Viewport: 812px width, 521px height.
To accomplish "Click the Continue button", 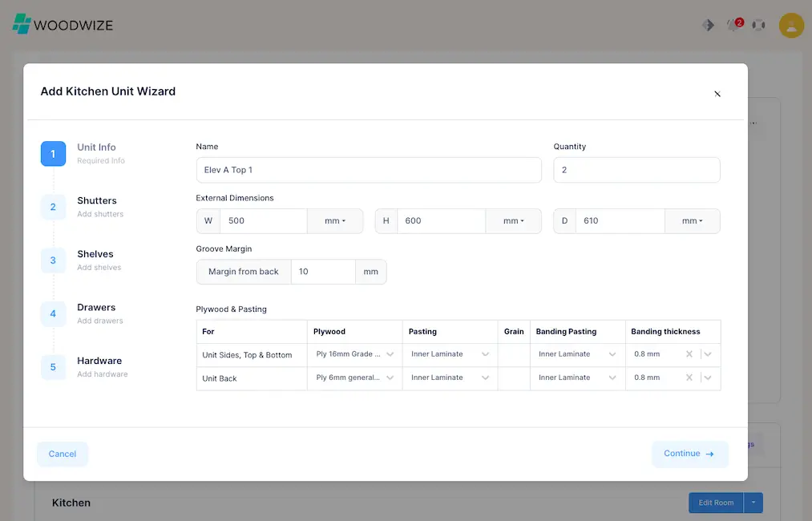I will [x=689, y=454].
